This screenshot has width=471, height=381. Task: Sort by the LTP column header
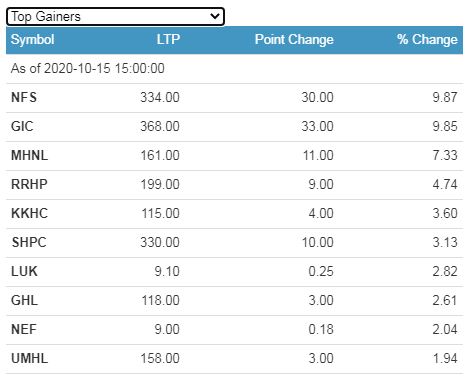(x=168, y=39)
